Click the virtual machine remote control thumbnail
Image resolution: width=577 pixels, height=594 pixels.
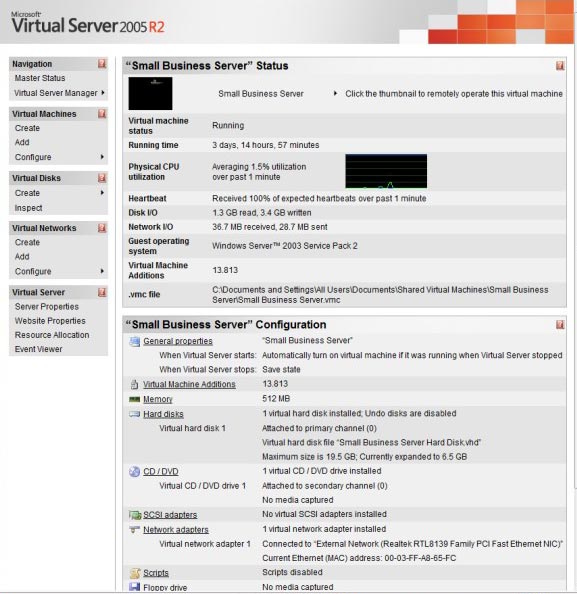click(x=150, y=93)
